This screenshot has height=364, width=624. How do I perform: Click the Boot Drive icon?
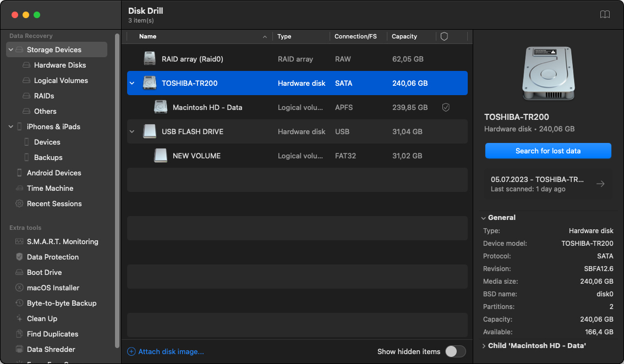click(x=19, y=273)
